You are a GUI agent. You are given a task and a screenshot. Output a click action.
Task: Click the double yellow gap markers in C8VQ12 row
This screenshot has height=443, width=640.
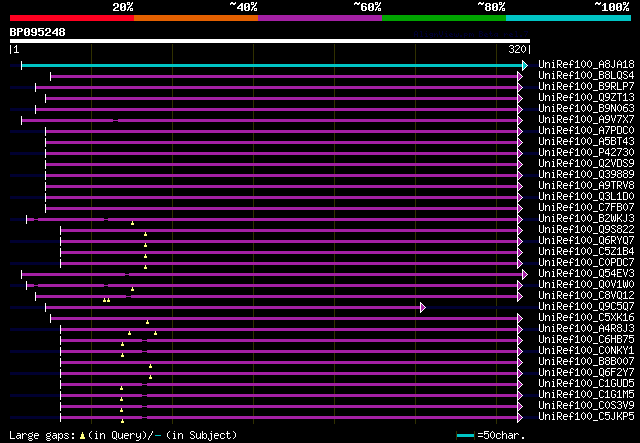[x=106, y=300]
